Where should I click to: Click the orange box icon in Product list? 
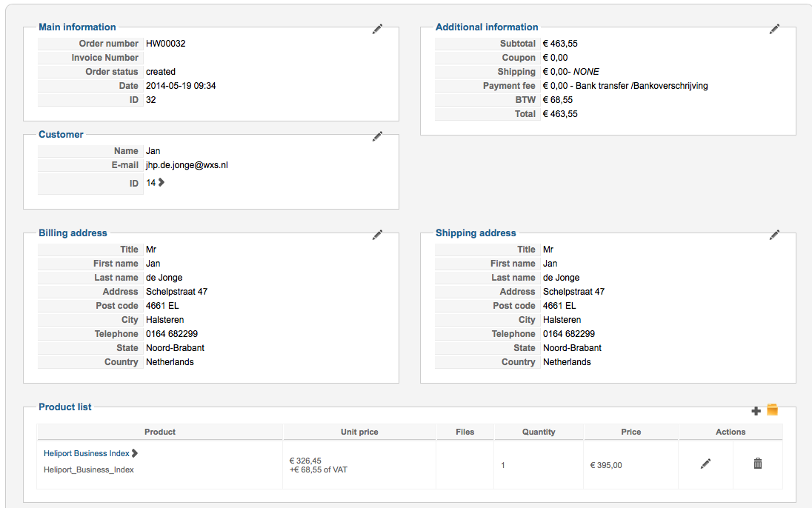click(x=772, y=410)
